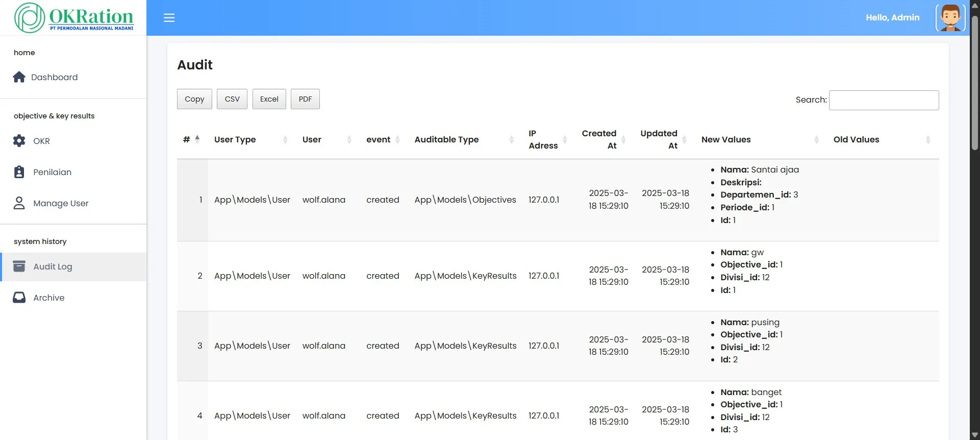Click the OKRation logo

[x=74, y=17]
